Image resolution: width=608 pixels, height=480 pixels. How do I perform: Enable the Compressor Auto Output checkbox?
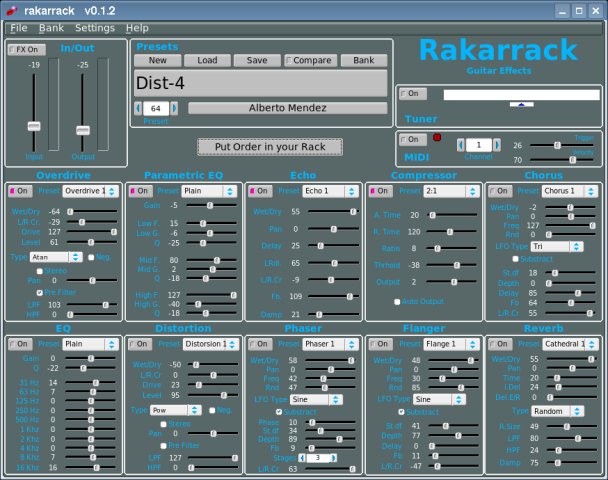(396, 300)
